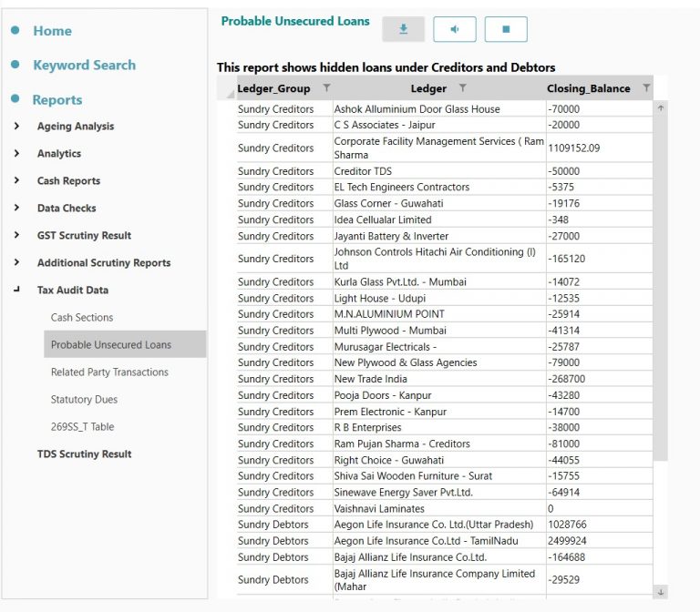
Task: Select the New Trade India ledger row
Action: coord(370,379)
